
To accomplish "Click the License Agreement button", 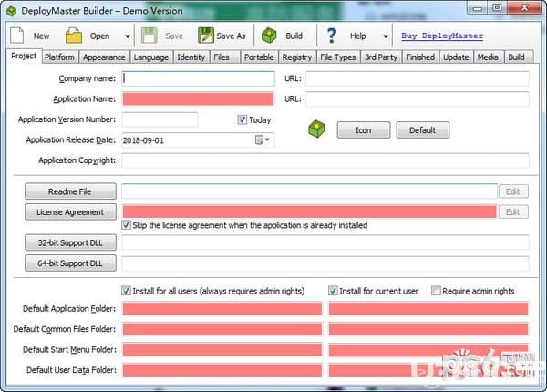I will pos(70,212).
